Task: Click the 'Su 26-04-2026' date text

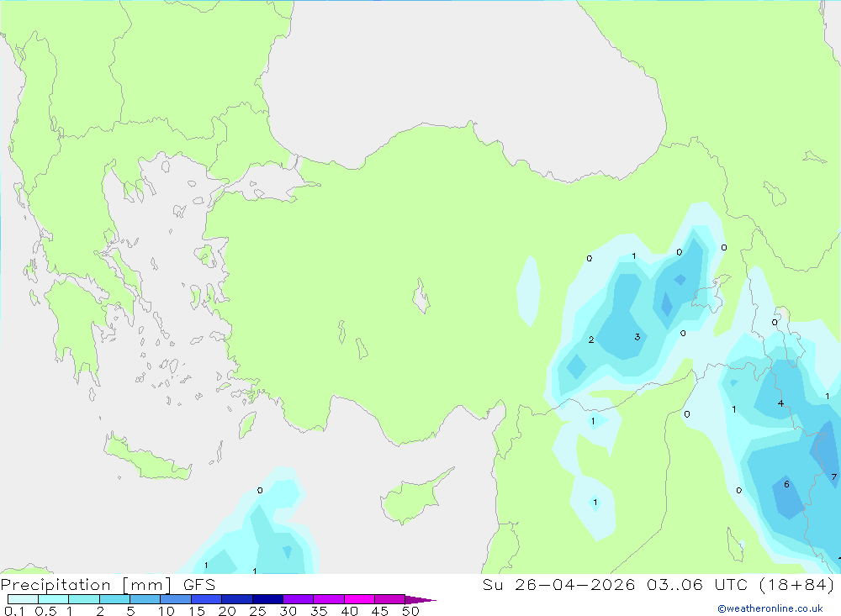Action: pos(558,585)
